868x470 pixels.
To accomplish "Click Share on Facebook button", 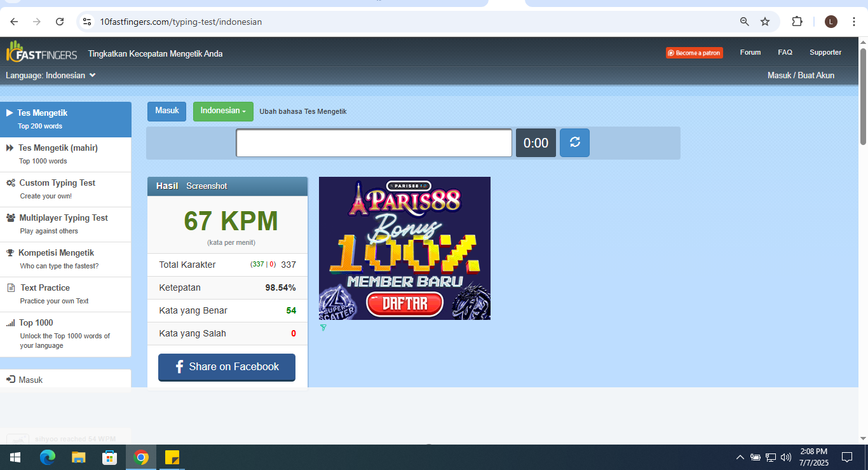I will [227, 367].
